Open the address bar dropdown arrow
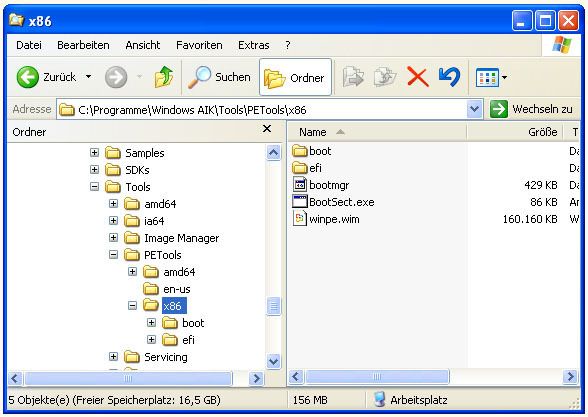Screen dimensions: 588x417 click(x=474, y=110)
